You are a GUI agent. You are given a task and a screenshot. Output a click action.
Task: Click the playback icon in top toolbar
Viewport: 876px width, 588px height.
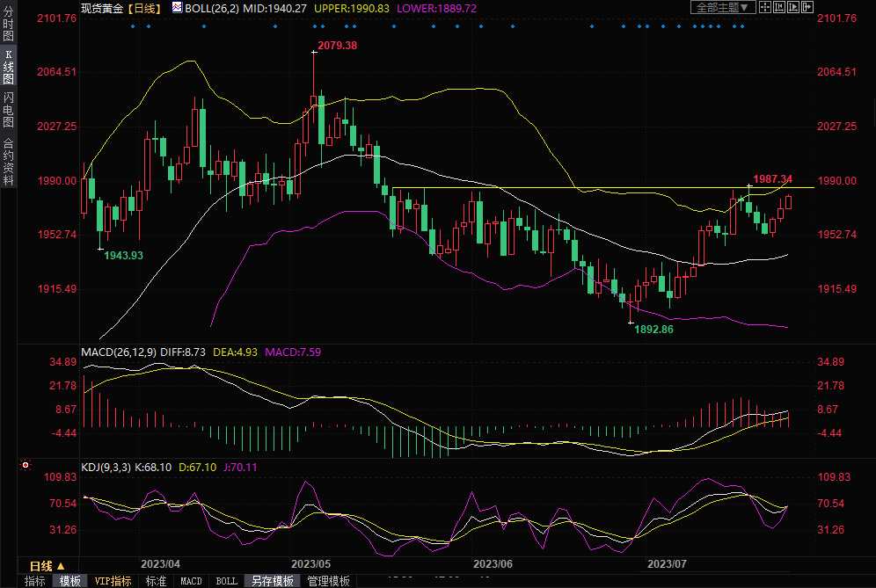[792, 7]
